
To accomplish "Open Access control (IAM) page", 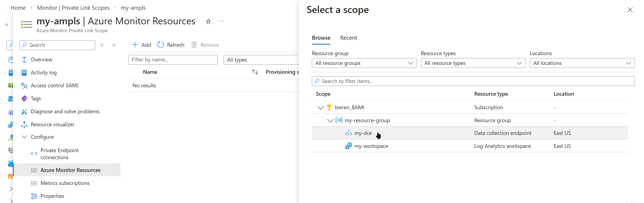I will (x=54, y=85).
